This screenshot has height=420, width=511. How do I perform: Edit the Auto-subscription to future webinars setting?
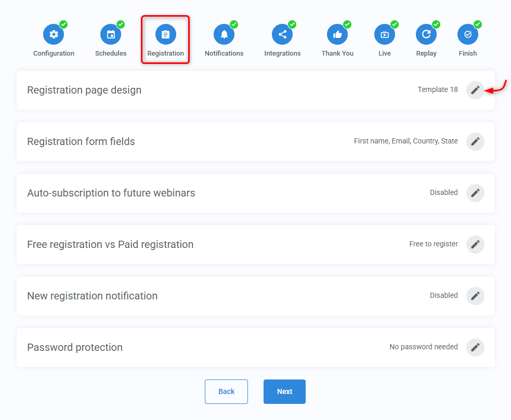475,193
